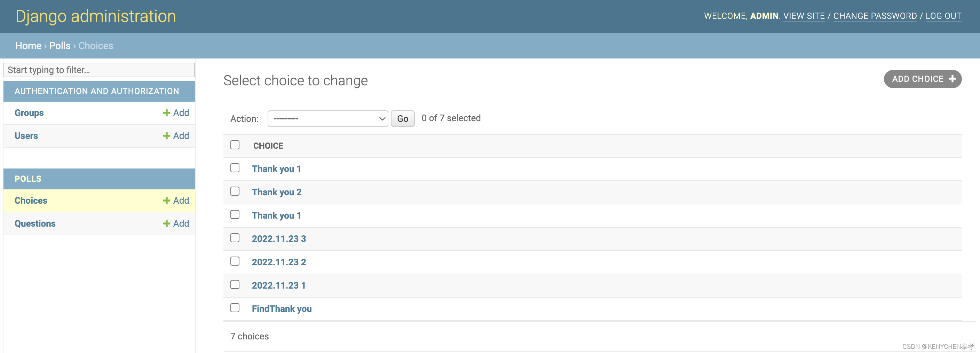This screenshot has height=353, width=980.
Task: Click VIEW SITE in the header
Action: click(x=804, y=16)
